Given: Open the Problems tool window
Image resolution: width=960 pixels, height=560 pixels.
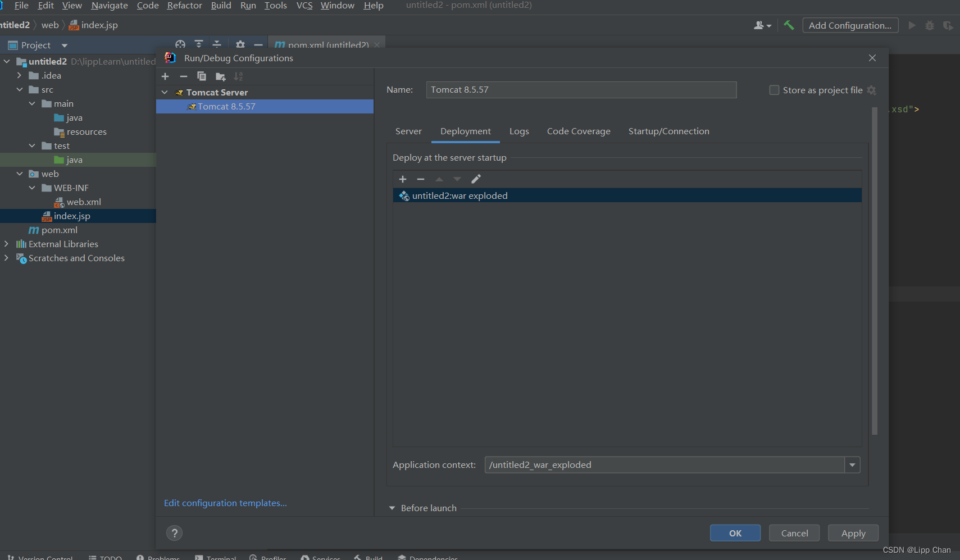Looking at the screenshot, I should pyautogui.click(x=158, y=557).
